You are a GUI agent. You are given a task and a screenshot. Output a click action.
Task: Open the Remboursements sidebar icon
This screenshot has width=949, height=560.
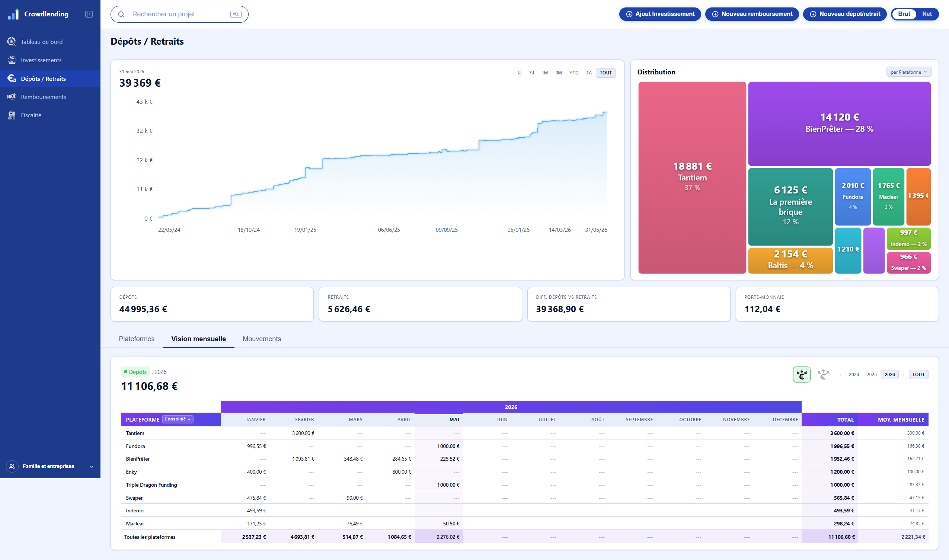[x=12, y=97]
